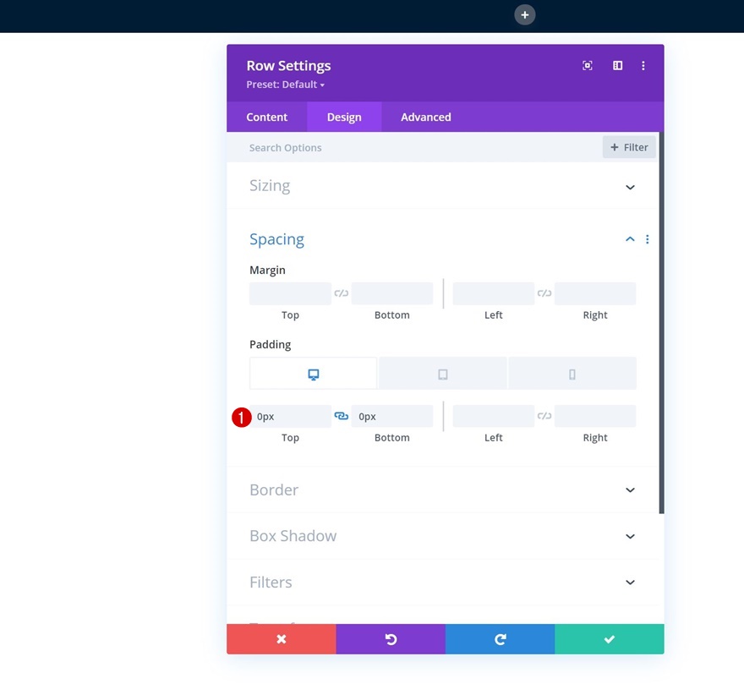Toggle padding left-right link icon
Viewport: 744px width, 700px height.
coord(544,416)
